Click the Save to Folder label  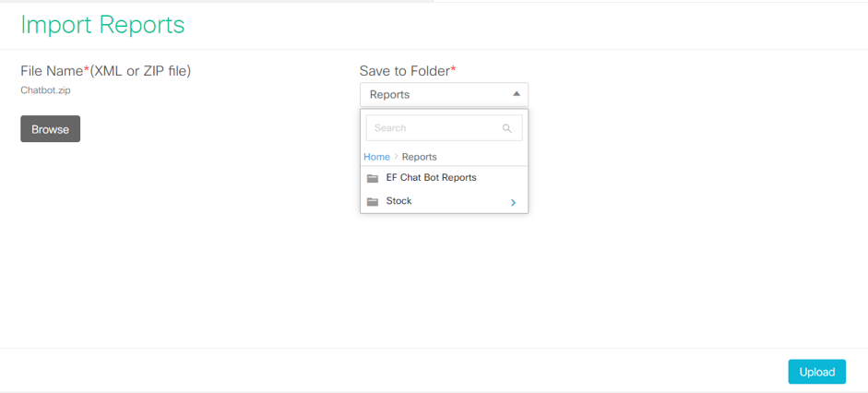point(404,71)
